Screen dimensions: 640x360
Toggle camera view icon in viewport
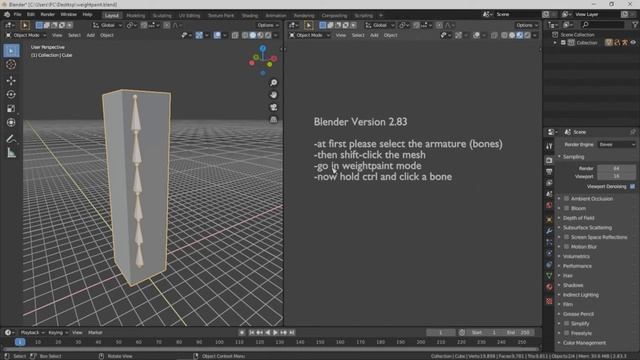pyautogui.click(x=273, y=107)
